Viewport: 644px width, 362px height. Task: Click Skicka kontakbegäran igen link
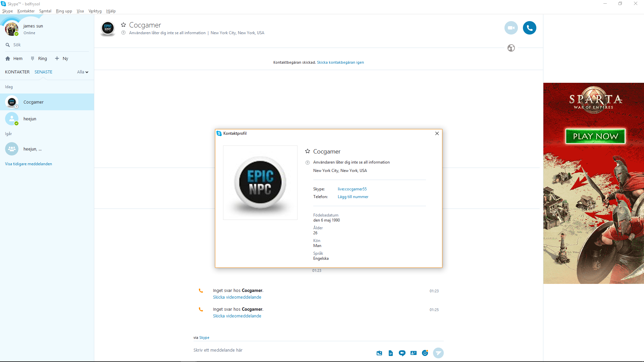[340, 62]
